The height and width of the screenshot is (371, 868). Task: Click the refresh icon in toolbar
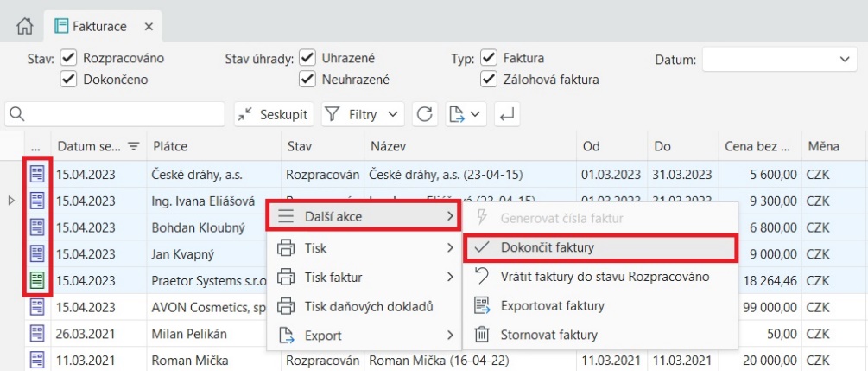click(424, 113)
